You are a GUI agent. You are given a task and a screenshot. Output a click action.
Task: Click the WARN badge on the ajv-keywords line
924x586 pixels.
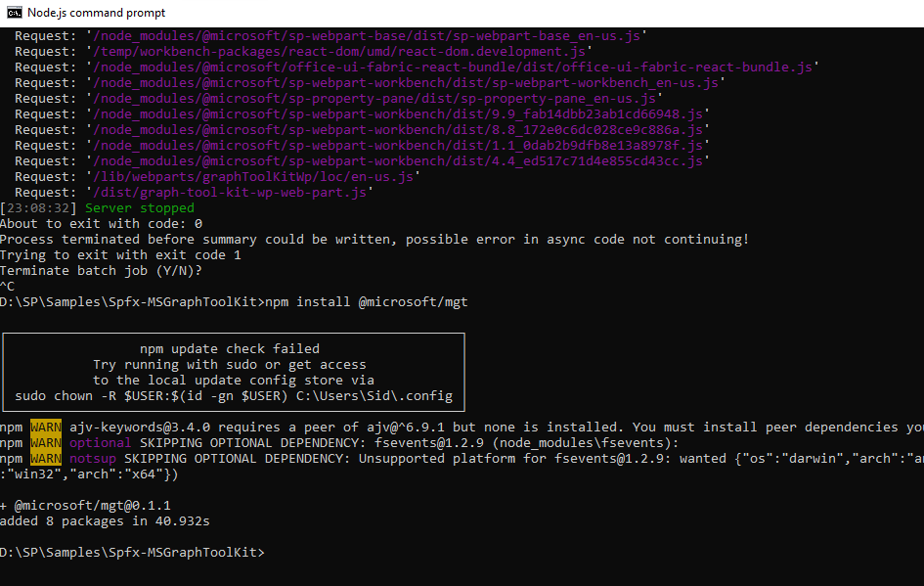coord(46,427)
